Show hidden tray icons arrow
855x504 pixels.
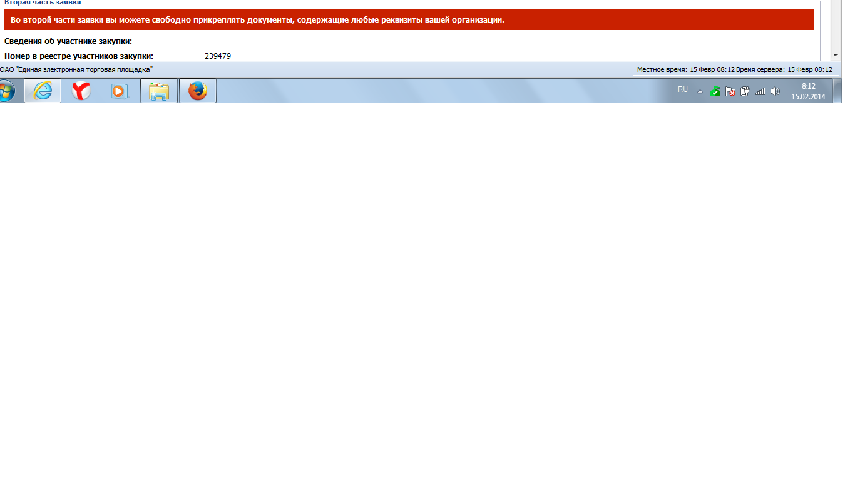[x=700, y=91]
